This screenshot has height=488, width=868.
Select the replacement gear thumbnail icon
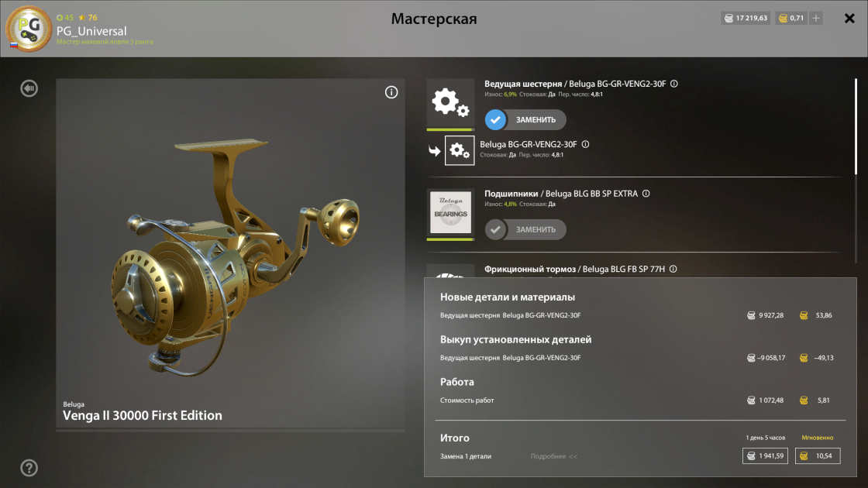(460, 150)
